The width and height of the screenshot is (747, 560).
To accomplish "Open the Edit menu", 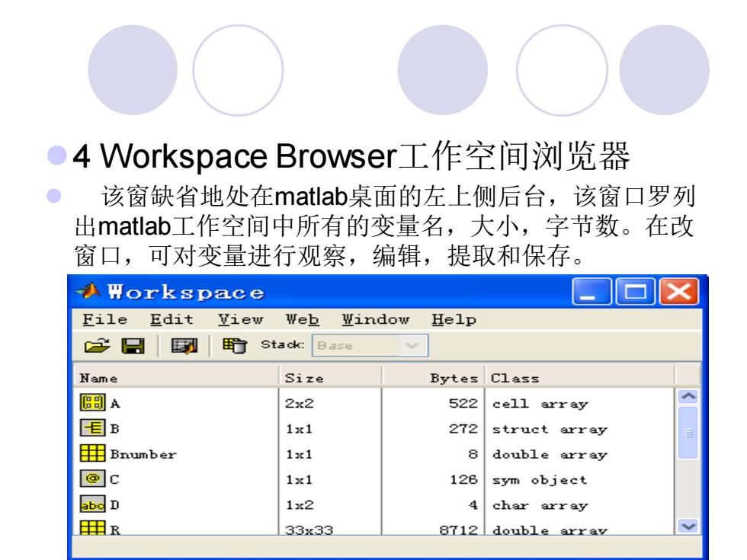I will click(172, 319).
